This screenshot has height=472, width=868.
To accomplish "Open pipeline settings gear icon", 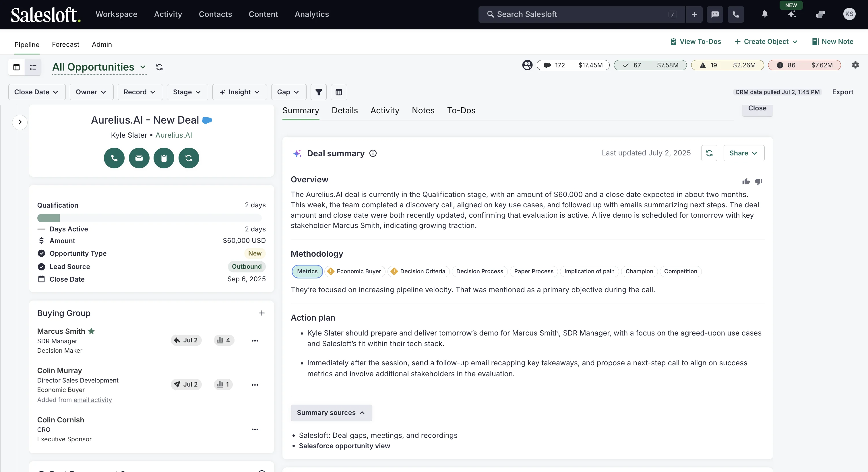I will (855, 65).
